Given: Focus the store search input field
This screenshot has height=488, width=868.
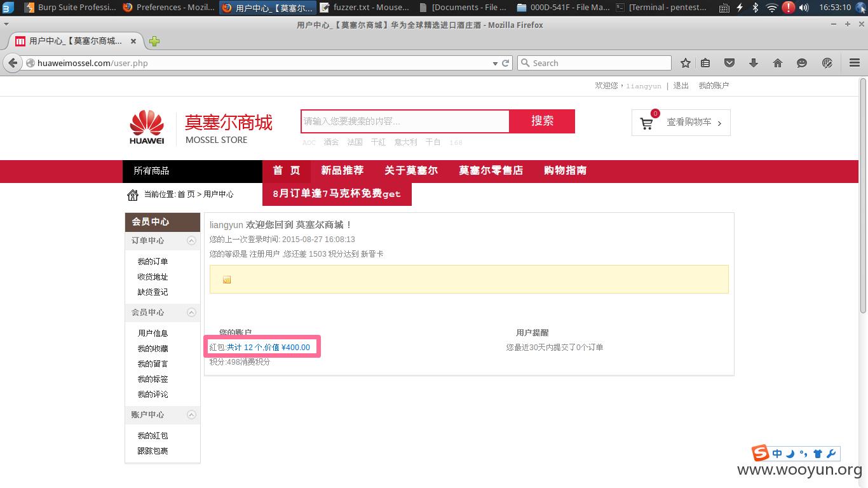Looking at the screenshot, I should 405,121.
